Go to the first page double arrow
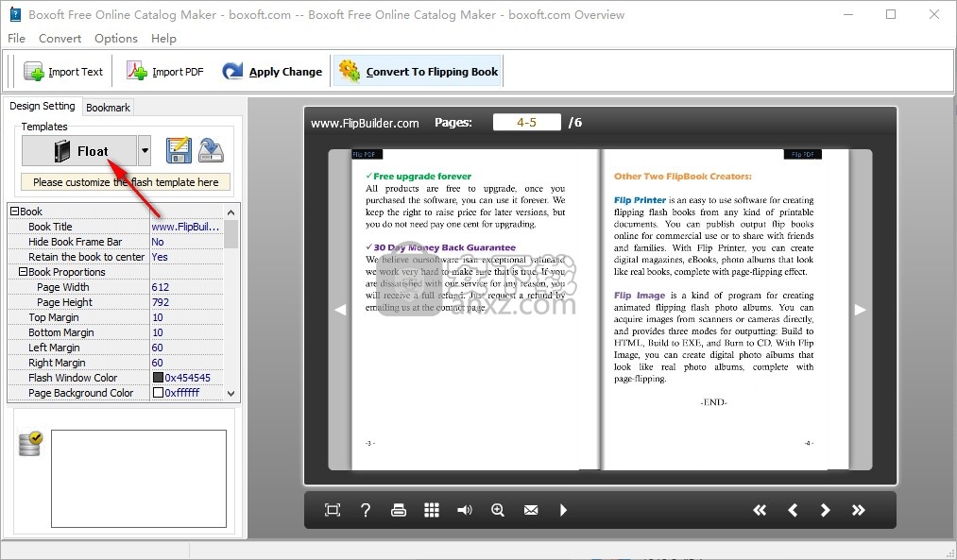Viewport: 957px width, 560px height. [760, 510]
